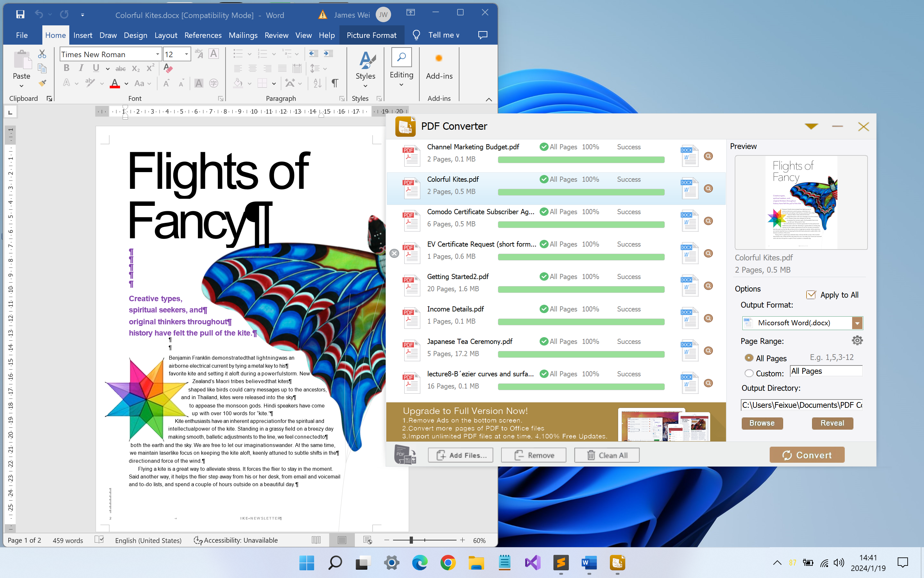Click the Clean All button
This screenshot has width=924, height=578.
(x=607, y=455)
